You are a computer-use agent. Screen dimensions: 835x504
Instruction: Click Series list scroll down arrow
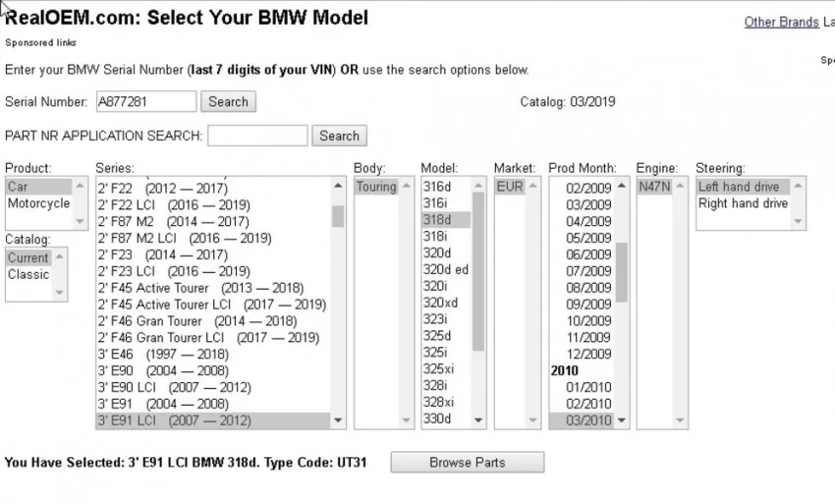(x=338, y=420)
